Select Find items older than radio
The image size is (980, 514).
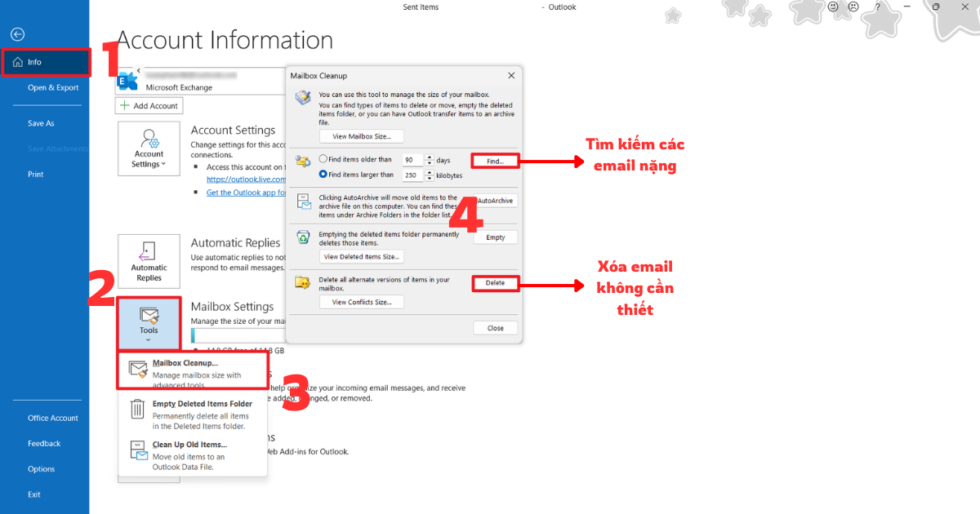323,160
